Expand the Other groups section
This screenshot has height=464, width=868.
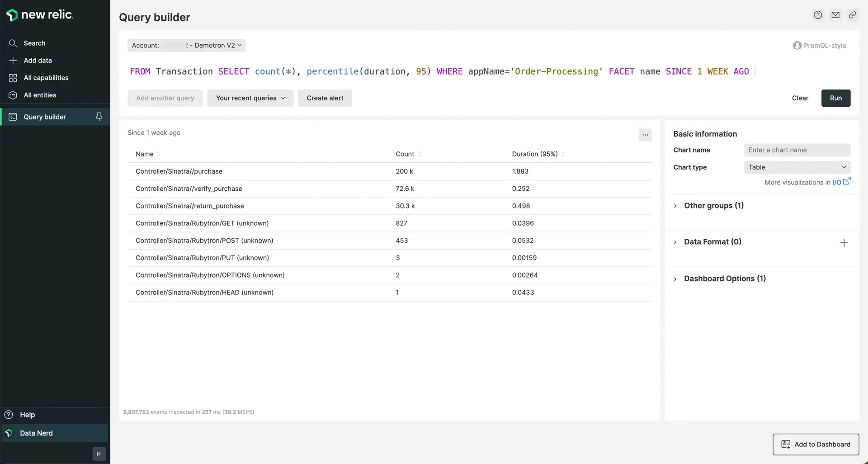pos(713,206)
